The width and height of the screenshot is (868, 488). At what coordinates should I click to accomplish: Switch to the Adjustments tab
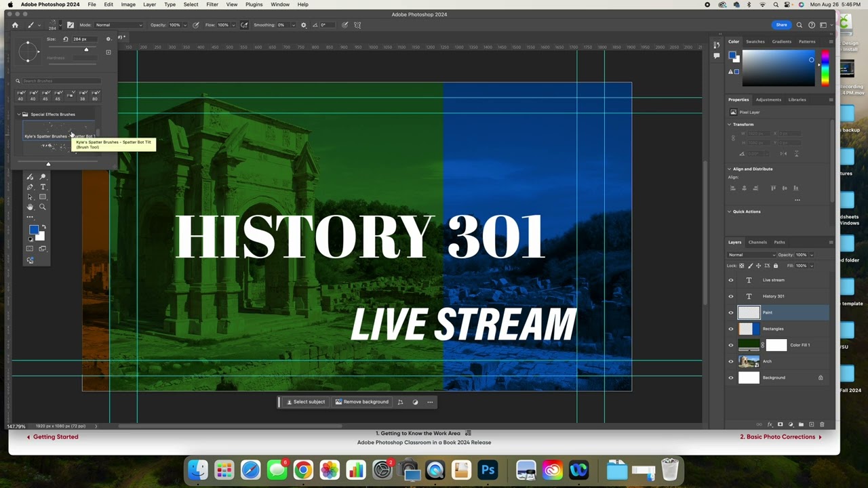tap(768, 100)
